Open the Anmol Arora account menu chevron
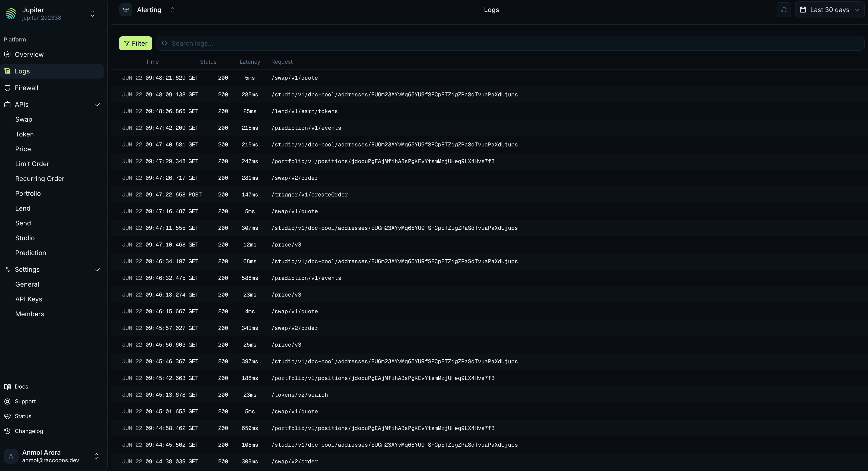Viewport: 868px width, 471px height. click(x=96, y=456)
